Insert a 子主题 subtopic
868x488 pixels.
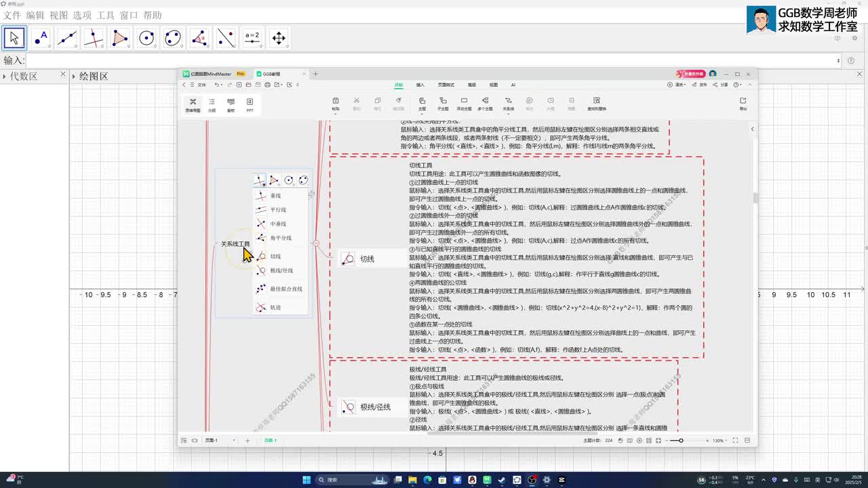click(443, 104)
